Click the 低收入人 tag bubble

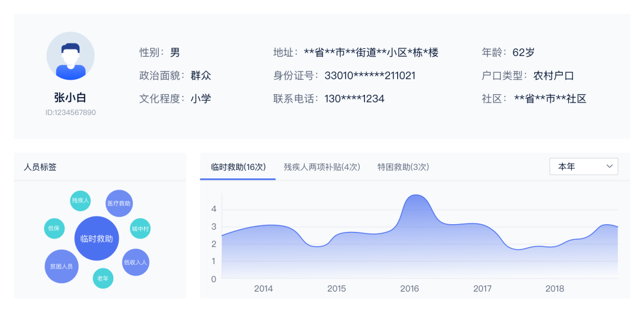coord(135,262)
